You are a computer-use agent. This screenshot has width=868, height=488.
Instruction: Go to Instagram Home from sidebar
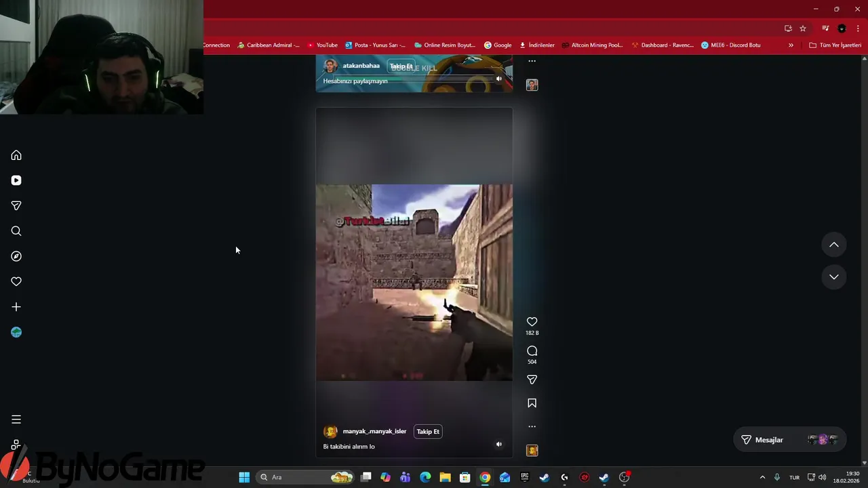pos(16,155)
